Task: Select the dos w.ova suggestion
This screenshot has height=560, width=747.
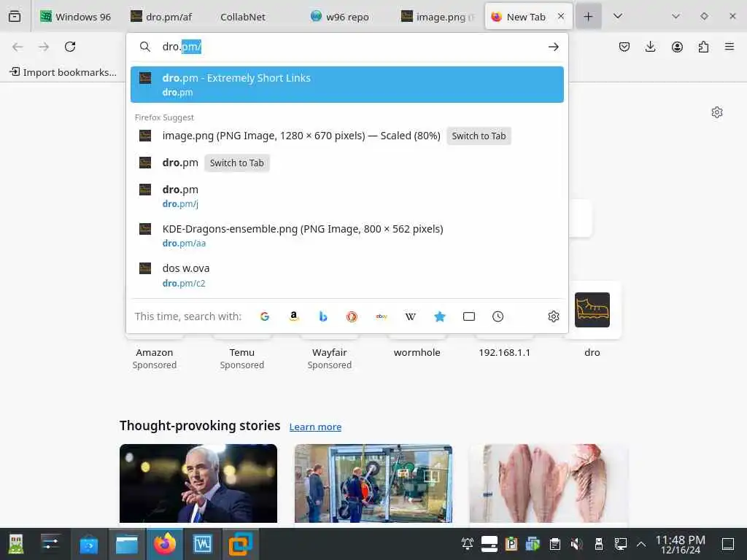Action: tap(347, 275)
